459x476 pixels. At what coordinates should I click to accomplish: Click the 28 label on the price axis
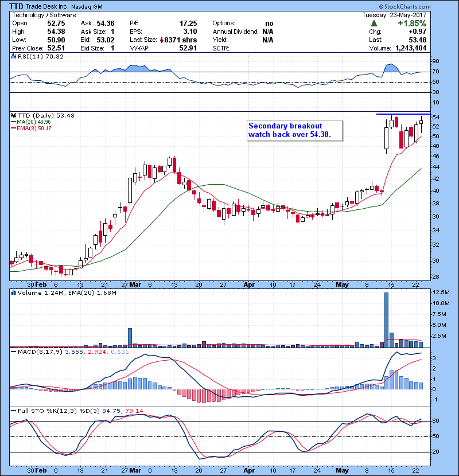pos(435,277)
